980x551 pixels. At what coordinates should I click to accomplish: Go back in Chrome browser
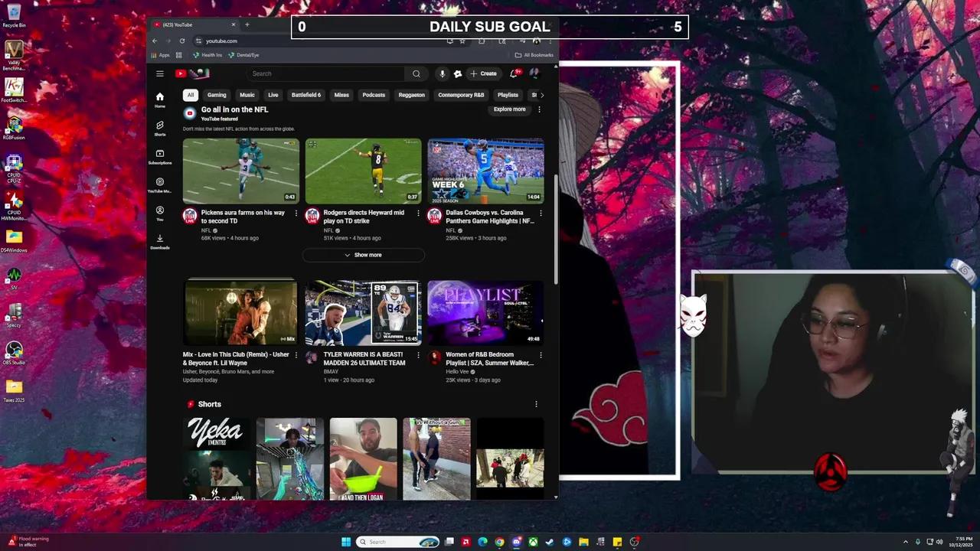pos(154,41)
